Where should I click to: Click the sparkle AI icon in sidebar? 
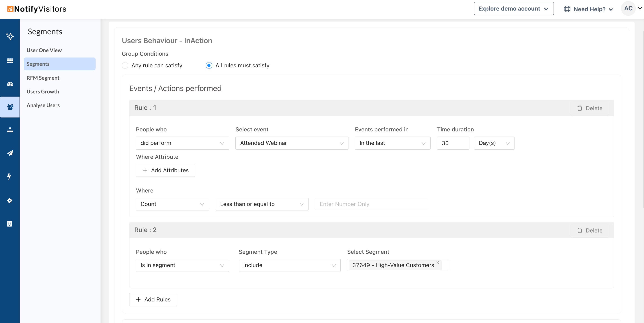click(10, 37)
